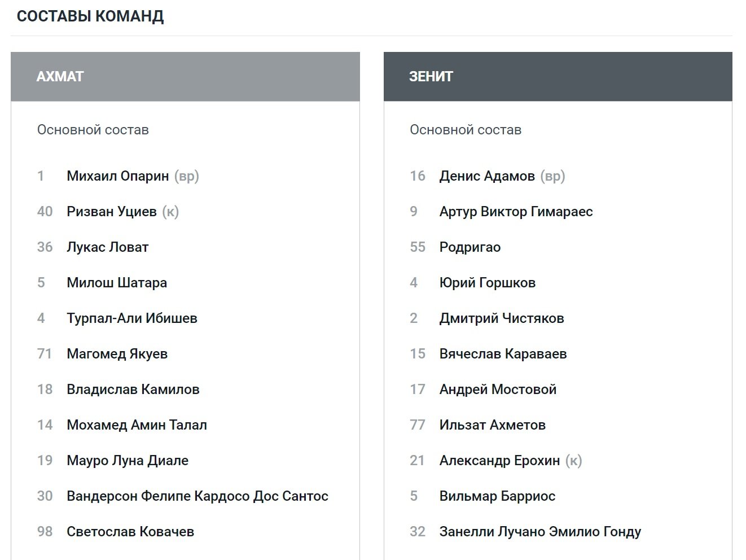Select Светослав Ковачев in the lineup
This screenshot has width=746, height=560.
[x=130, y=532]
